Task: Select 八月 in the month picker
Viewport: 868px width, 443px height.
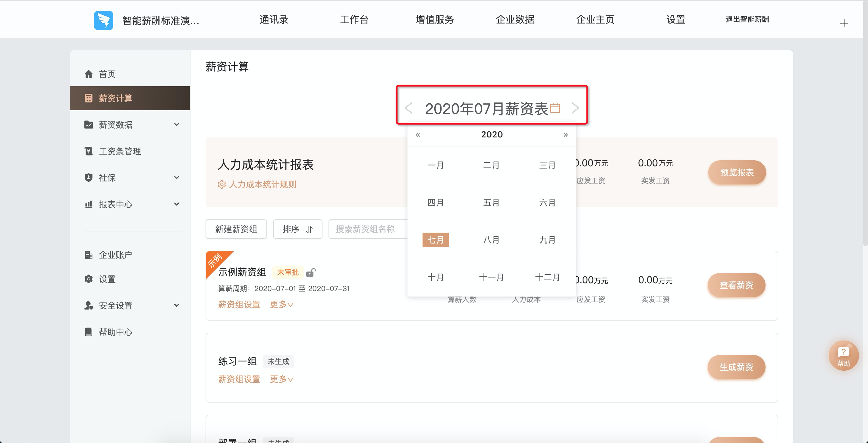Action: point(491,240)
